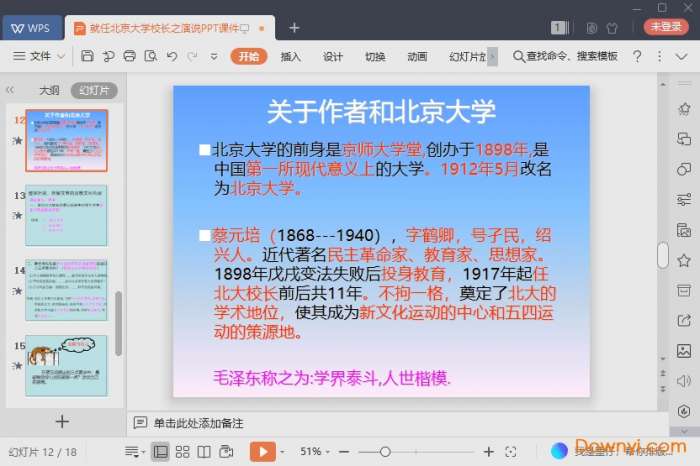Open the share/export icon in right sidebar

[x=684, y=320]
